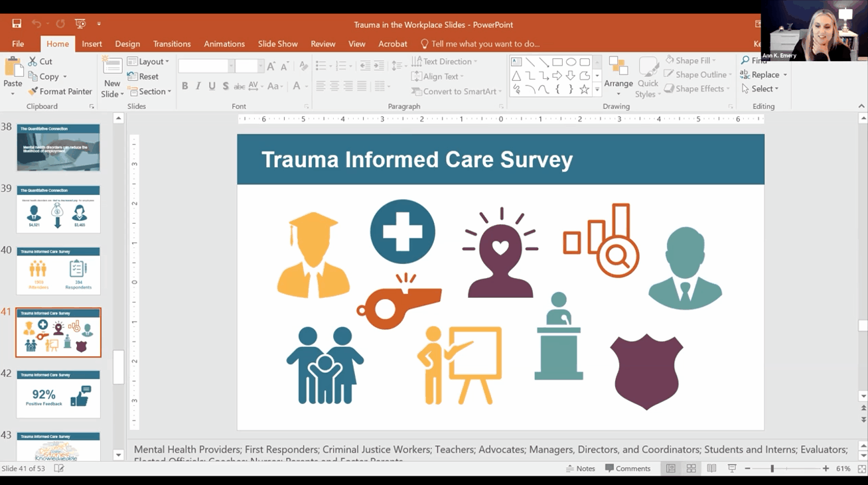Click the Undo arrow icon

(36, 24)
